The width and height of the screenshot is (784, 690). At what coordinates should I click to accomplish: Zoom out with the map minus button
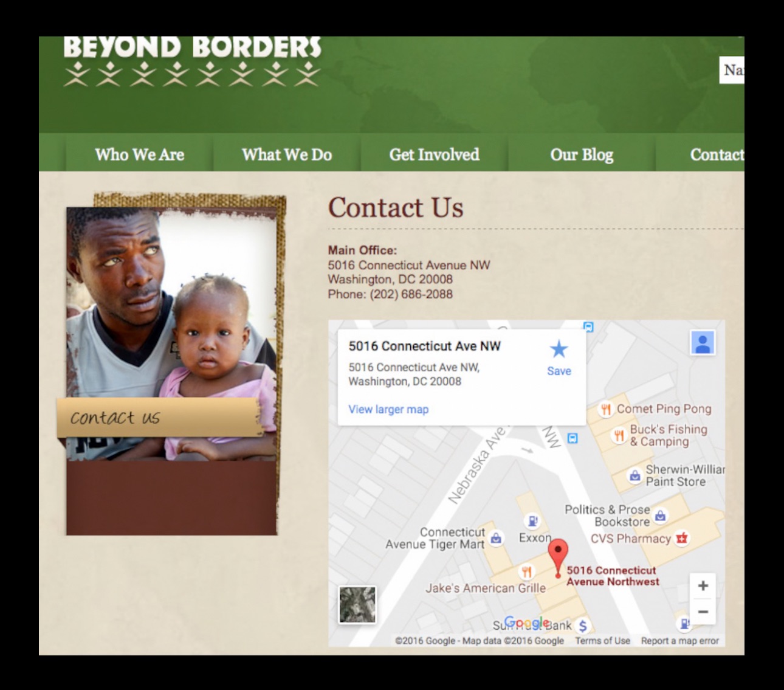click(703, 612)
